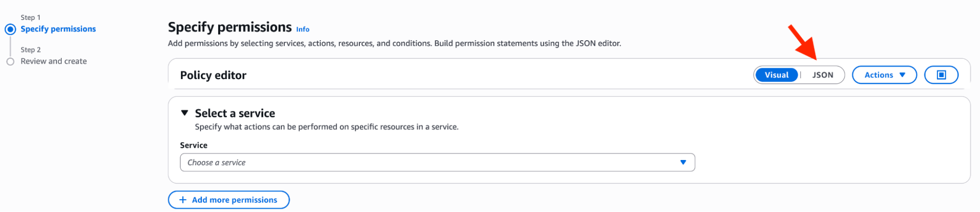Screen dimensions: 980x212
Task: Click the Step 2 label text
Action: coord(31,50)
